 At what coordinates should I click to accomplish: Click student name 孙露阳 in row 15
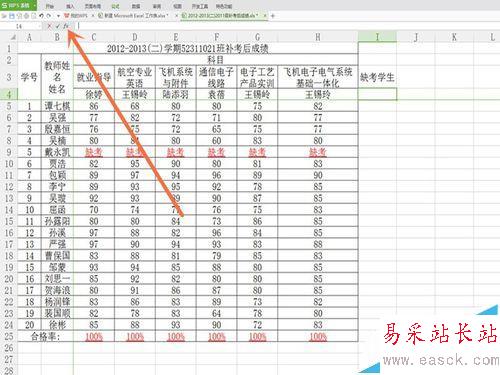click(57, 221)
